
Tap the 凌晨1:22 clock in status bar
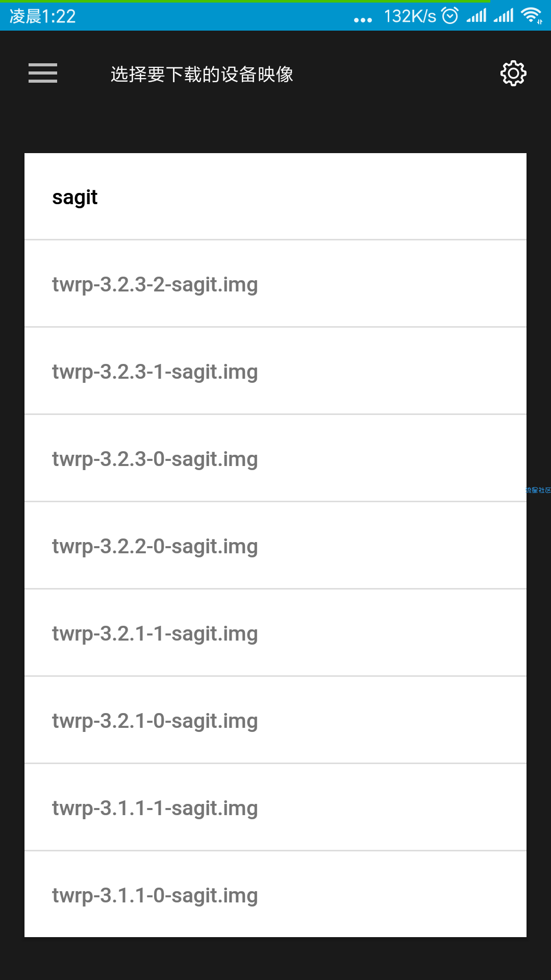click(x=43, y=16)
